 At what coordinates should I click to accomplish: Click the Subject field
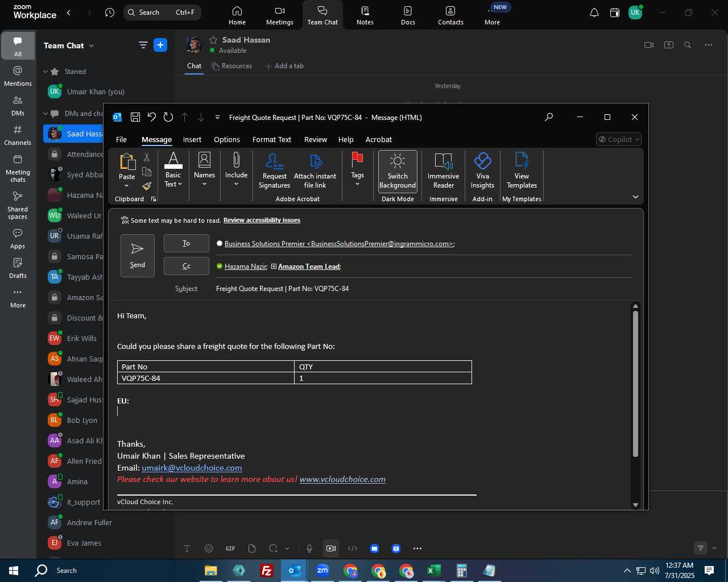pos(423,289)
